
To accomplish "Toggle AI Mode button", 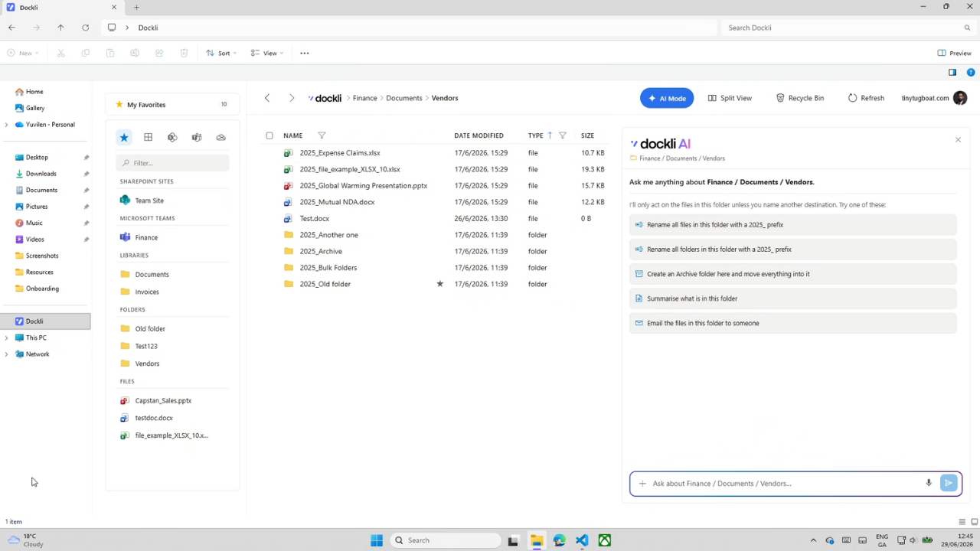I will point(667,98).
